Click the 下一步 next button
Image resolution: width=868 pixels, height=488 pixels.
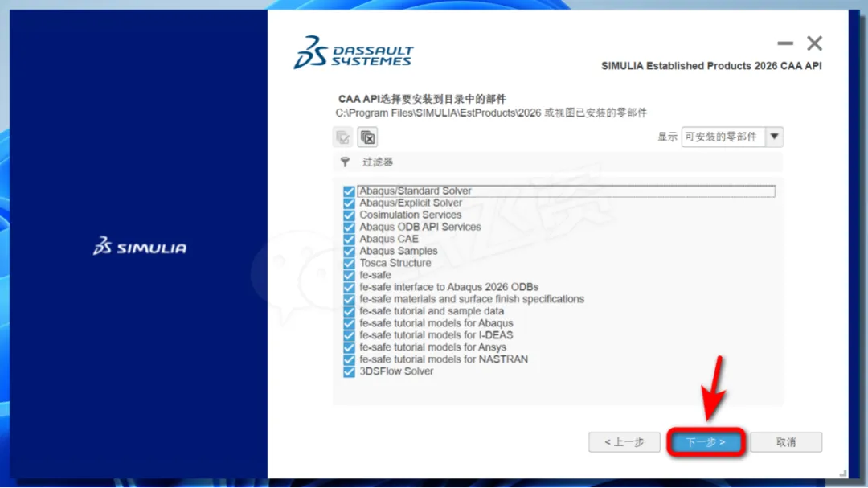point(706,442)
